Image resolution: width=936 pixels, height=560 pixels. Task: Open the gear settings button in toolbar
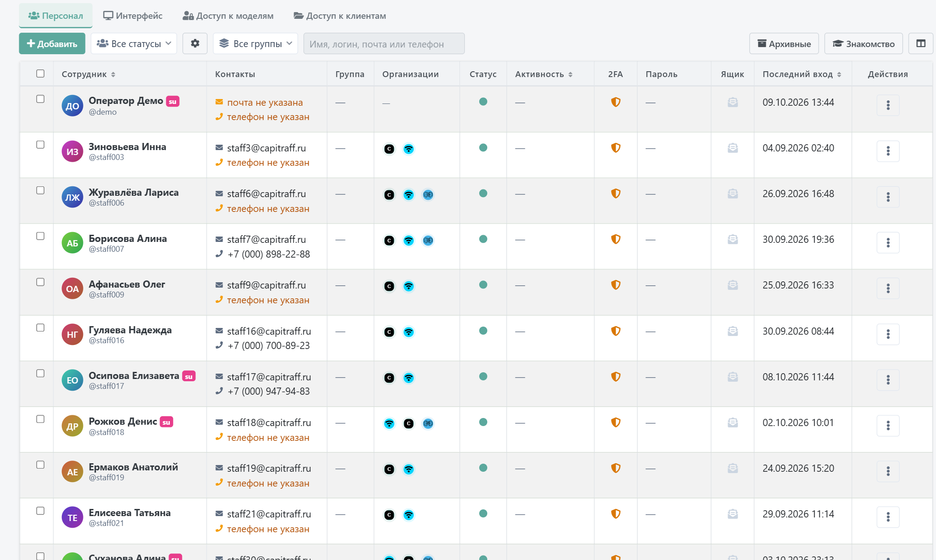click(x=195, y=43)
